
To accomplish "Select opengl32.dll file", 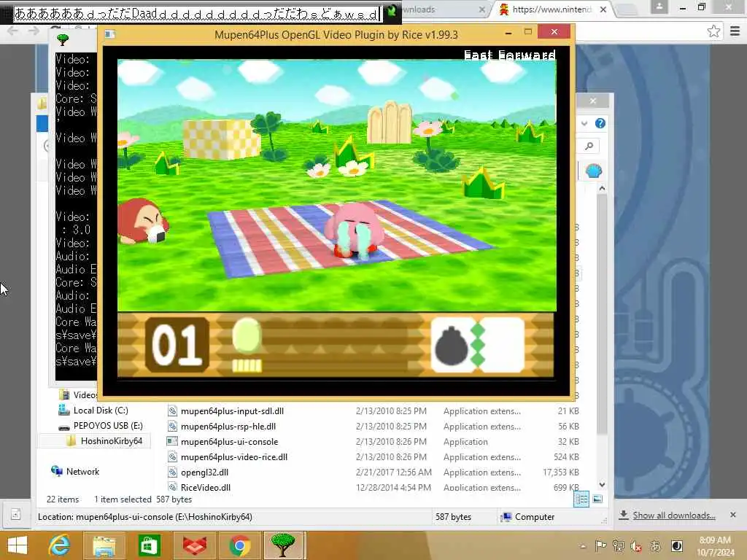I will pyautogui.click(x=204, y=472).
